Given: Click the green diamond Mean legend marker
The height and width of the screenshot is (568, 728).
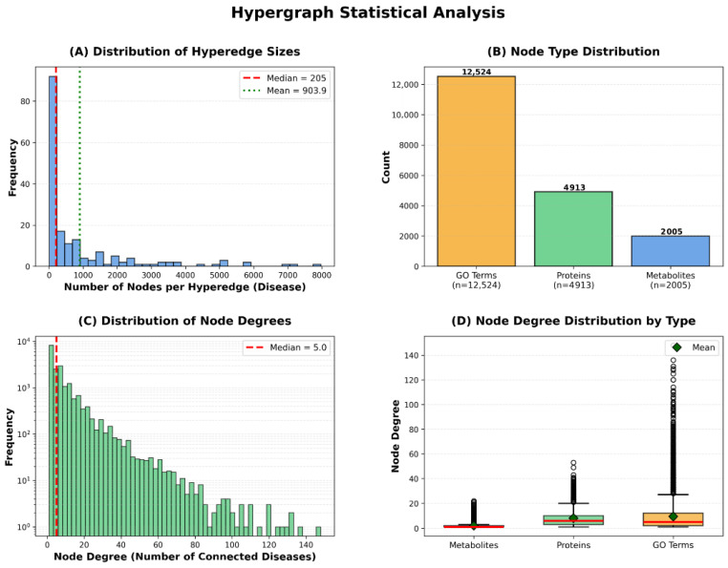Looking at the screenshot, I should click(676, 347).
